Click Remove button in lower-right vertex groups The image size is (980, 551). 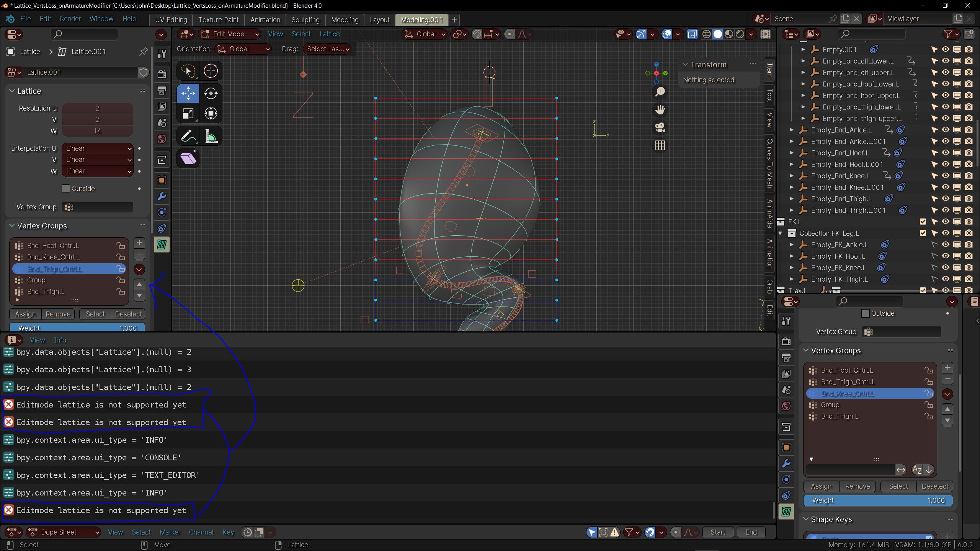click(x=857, y=486)
